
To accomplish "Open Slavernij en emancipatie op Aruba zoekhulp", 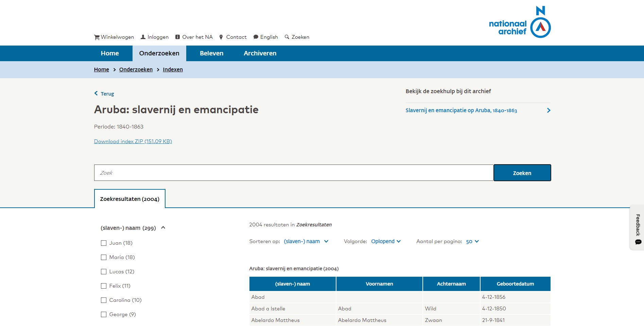I will point(461,110).
